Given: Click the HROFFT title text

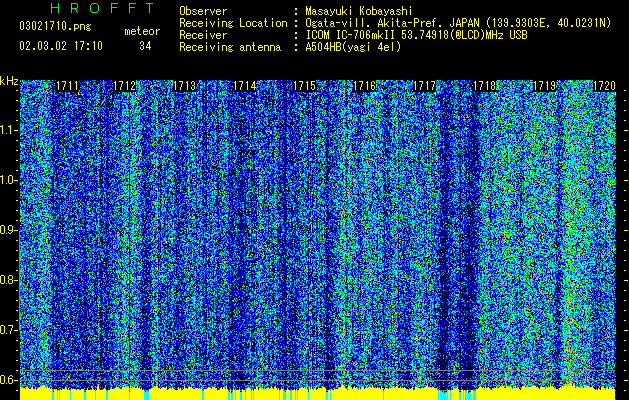Looking at the screenshot, I should pyautogui.click(x=102, y=8).
